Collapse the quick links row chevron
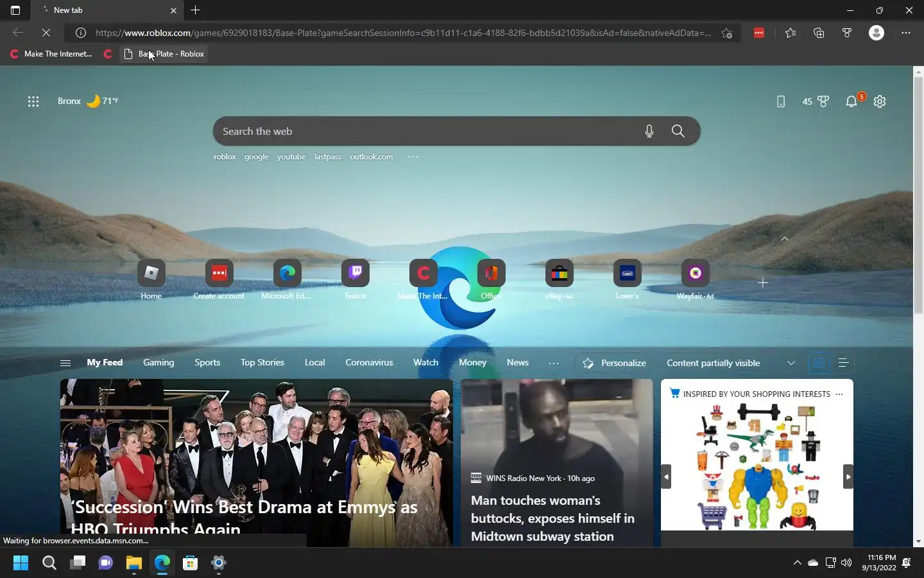 [784, 239]
